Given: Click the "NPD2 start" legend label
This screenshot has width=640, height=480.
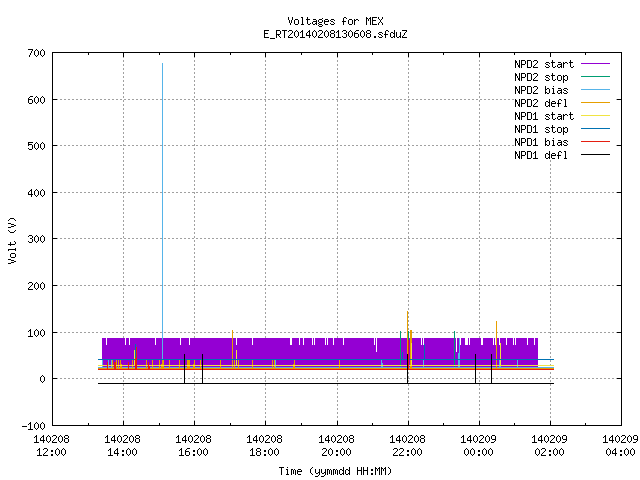Looking at the screenshot, I should 544,64.
